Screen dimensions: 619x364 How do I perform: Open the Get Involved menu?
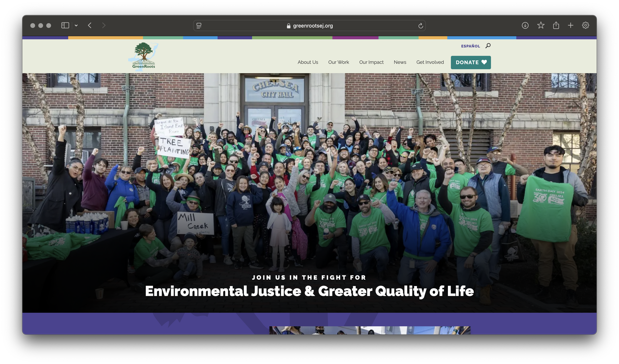[x=430, y=62]
